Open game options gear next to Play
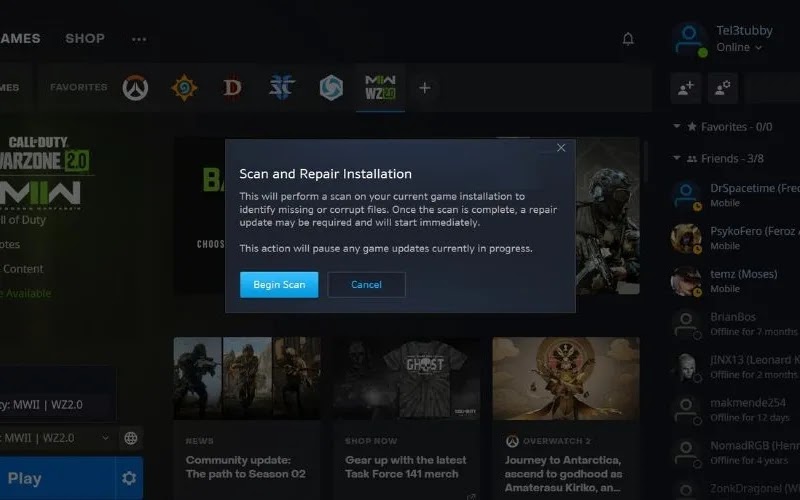This screenshot has height=500, width=800. (129, 479)
